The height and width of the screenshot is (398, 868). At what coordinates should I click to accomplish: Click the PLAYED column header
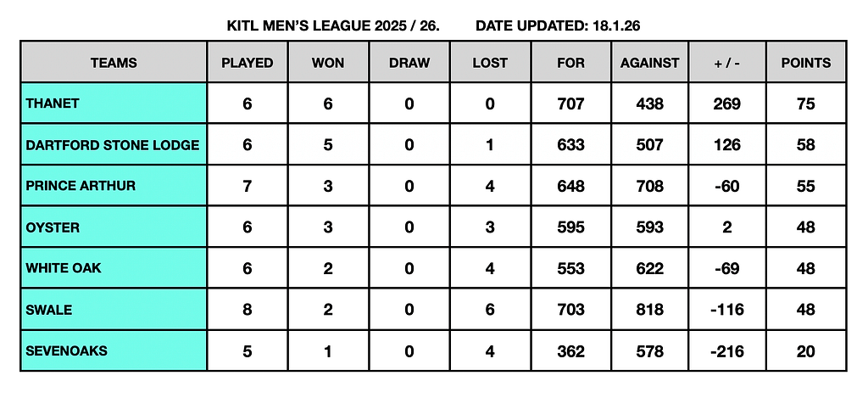pyautogui.click(x=247, y=63)
